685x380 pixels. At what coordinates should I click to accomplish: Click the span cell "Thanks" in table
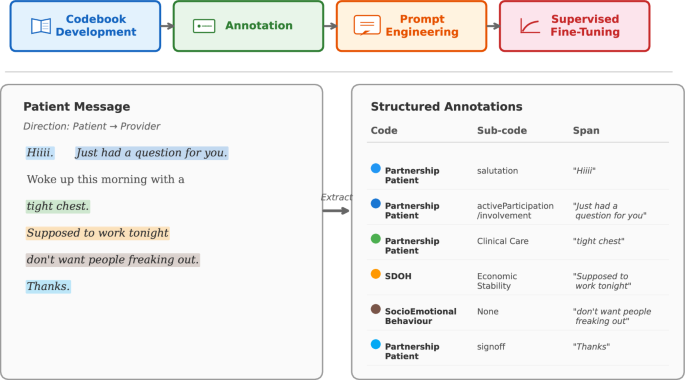point(592,347)
